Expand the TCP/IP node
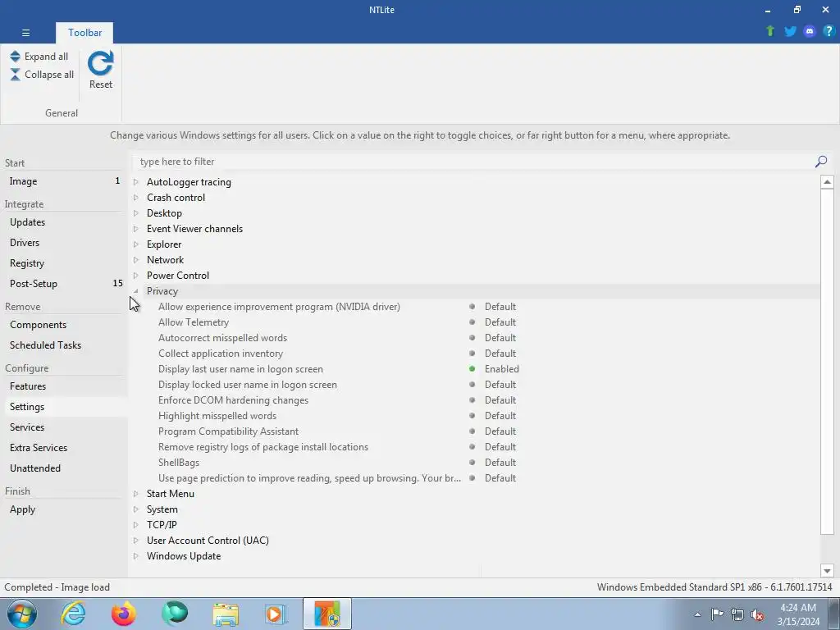 (x=136, y=525)
